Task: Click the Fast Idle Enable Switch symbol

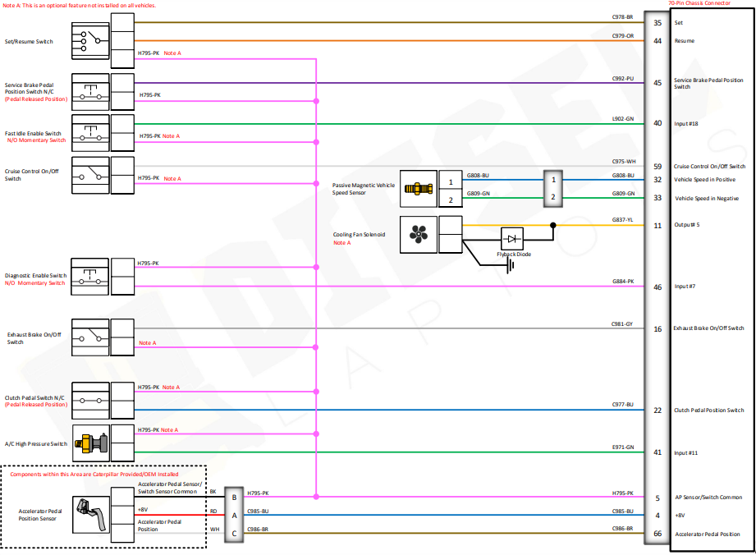Action: pyautogui.click(x=91, y=131)
